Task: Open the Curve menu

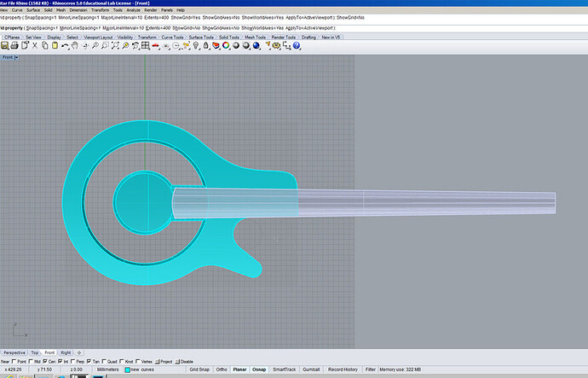Action: click(x=17, y=10)
